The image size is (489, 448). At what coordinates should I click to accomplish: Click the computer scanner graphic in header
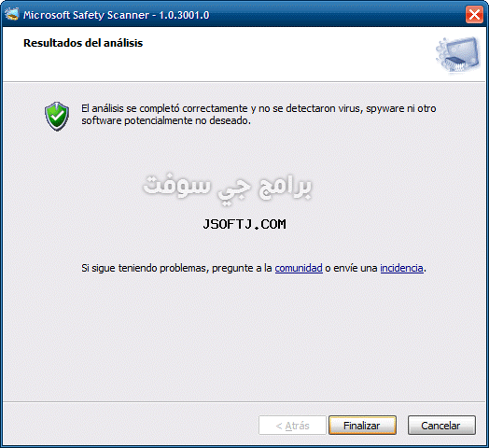click(x=458, y=55)
